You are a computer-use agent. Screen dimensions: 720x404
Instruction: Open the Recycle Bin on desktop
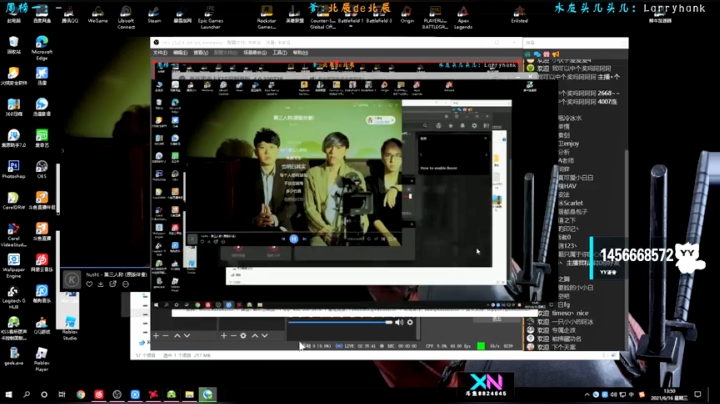point(13,45)
